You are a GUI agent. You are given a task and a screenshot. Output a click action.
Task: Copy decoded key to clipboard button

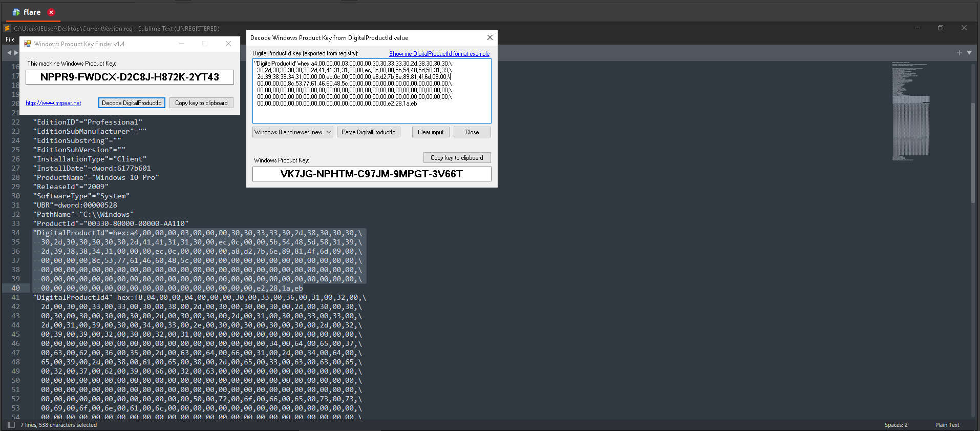click(x=457, y=158)
